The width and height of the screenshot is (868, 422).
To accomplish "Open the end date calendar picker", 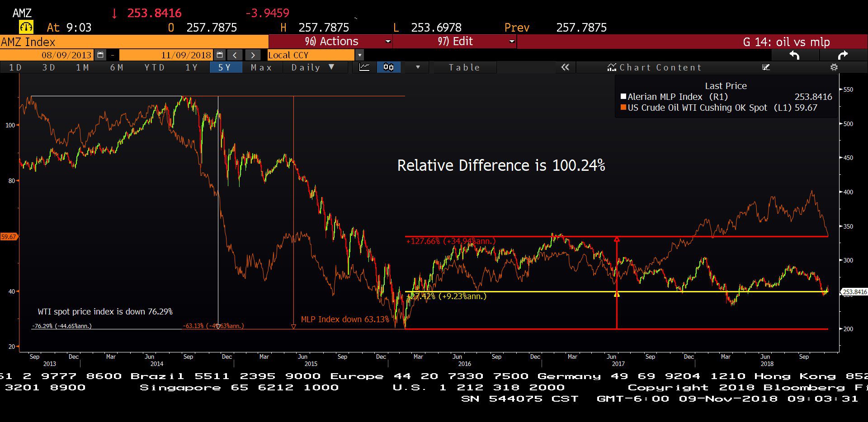I will pos(220,55).
